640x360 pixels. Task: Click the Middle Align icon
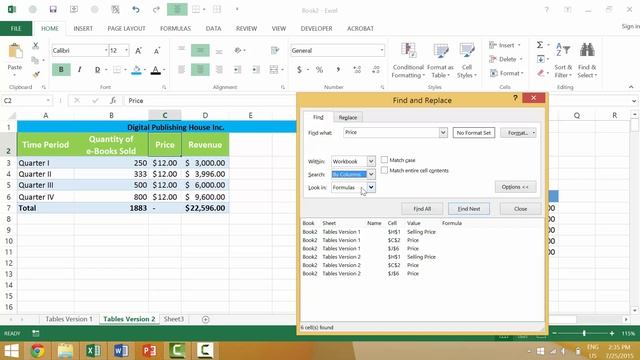point(200,51)
